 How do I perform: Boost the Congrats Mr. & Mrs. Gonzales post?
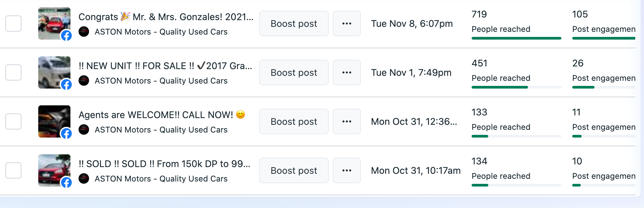[293, 23]
